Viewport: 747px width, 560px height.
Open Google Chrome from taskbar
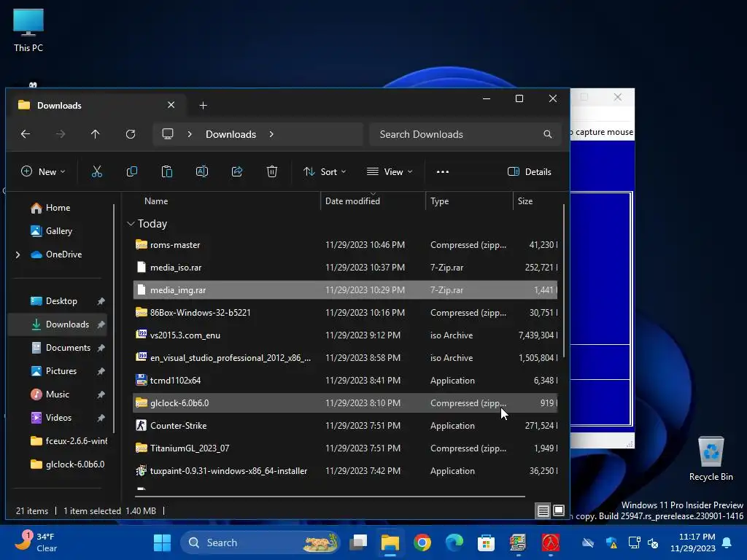(422, 542)
